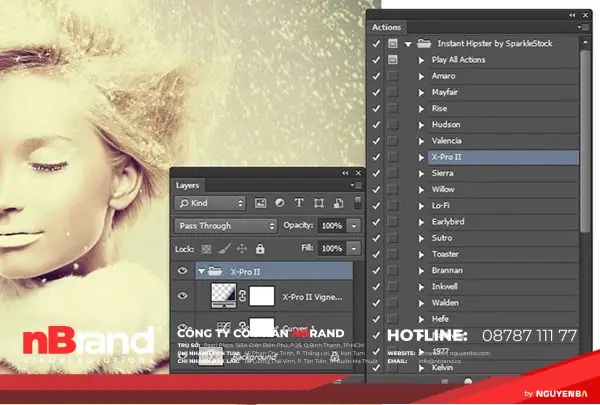Collapse the X-Pro II layer group
The height and width of the screenshot is (405, 600).
[x=201, y=271]
